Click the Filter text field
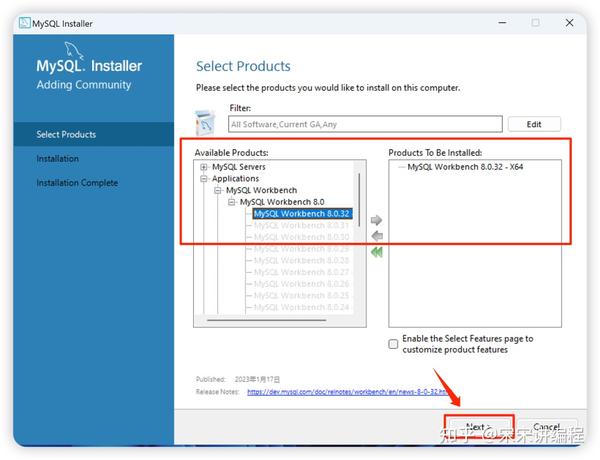Image resolution: width=600 pixels, height=460 pixels. pos(365,124)
